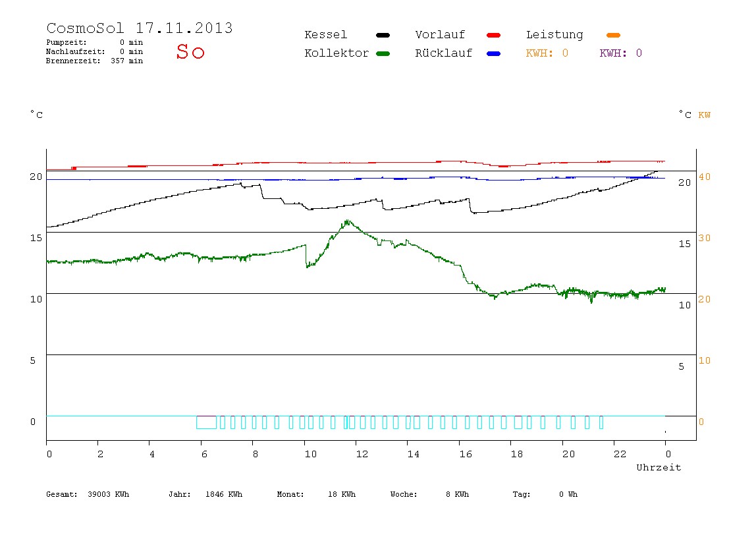Click the orange KW axis unit label
The width and height of the screenshot is (756, 535).
click(705, 115)
